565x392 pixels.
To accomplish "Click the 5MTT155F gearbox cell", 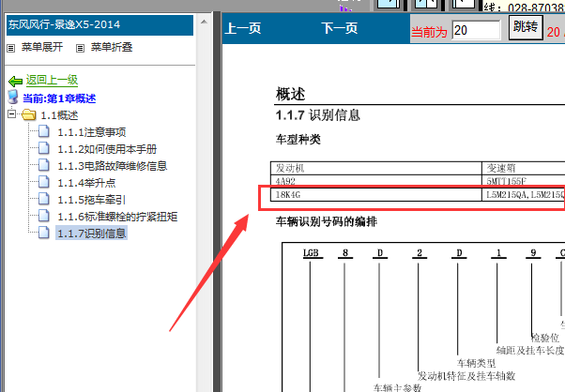I will [x=524, y=181].
